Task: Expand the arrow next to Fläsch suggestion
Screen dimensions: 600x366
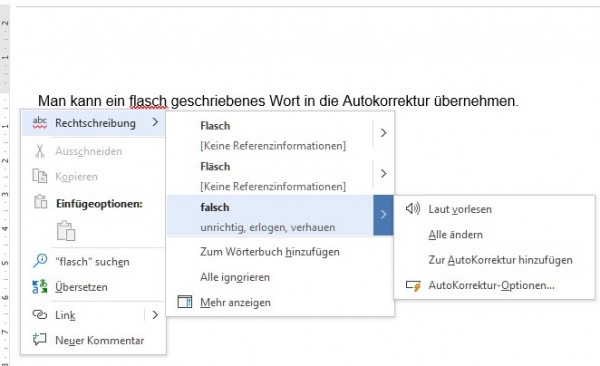Action: [383, 174]
